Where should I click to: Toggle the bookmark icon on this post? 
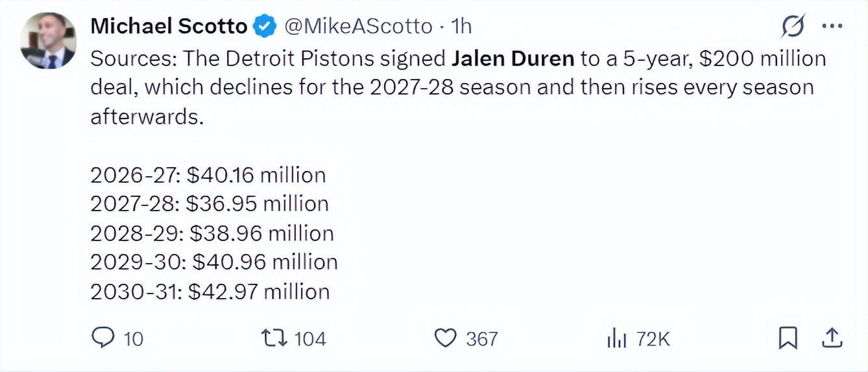tap(788, 338)
